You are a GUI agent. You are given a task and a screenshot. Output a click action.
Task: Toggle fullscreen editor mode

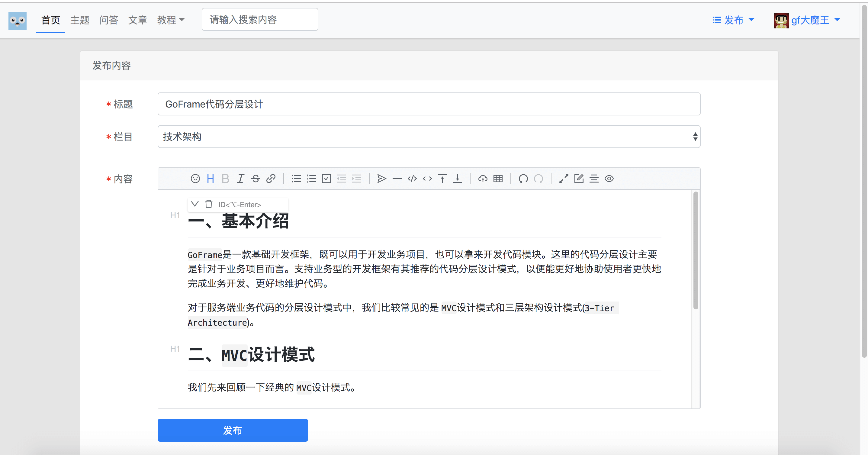(563, 179)
